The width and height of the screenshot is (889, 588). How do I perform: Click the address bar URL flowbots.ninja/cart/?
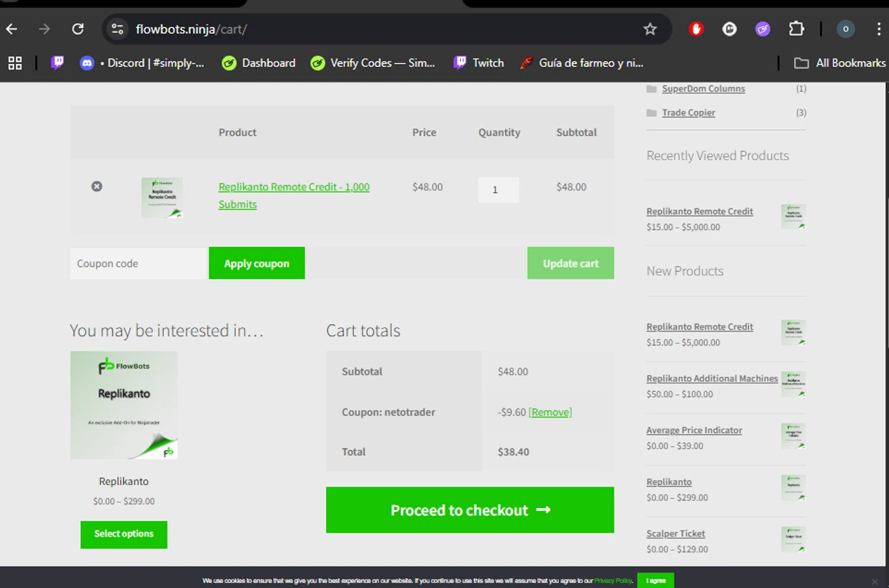pyautogui.click(x=191, y=29)
